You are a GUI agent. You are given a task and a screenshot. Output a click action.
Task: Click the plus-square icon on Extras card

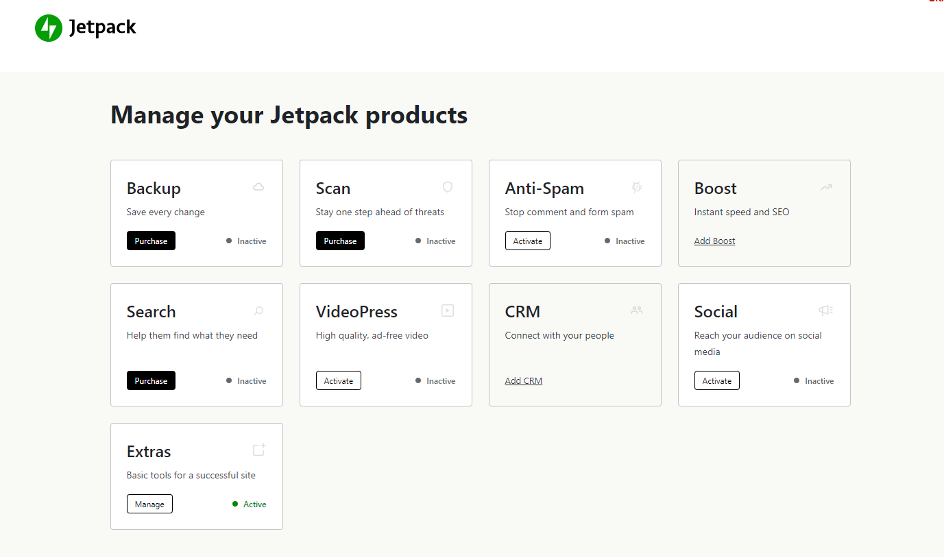[x=259, y=450]
